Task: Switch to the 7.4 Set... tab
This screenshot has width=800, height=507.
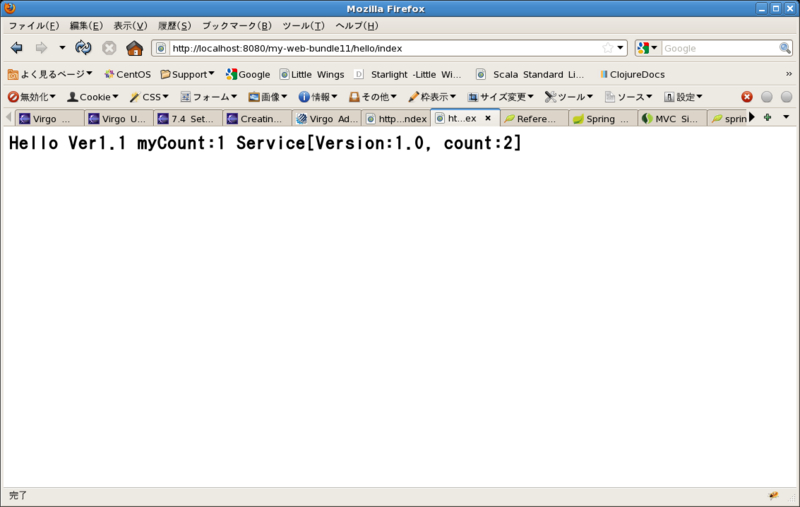Action: 188,119
